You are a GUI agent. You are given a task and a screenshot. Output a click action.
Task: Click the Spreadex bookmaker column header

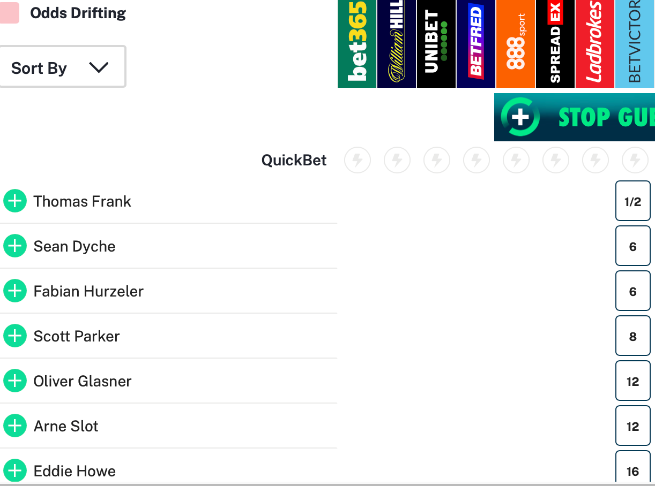pyautogui.click(x=555, y=44)
